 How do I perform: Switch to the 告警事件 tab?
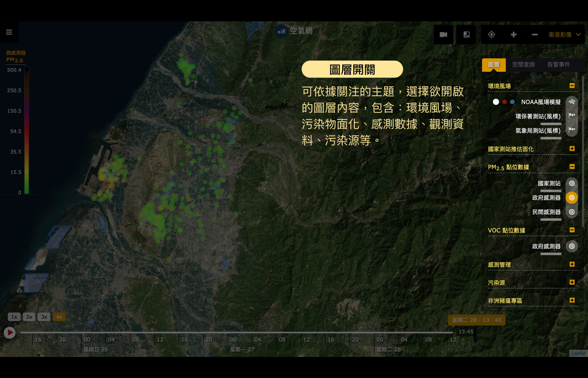(x=558, y=65)
